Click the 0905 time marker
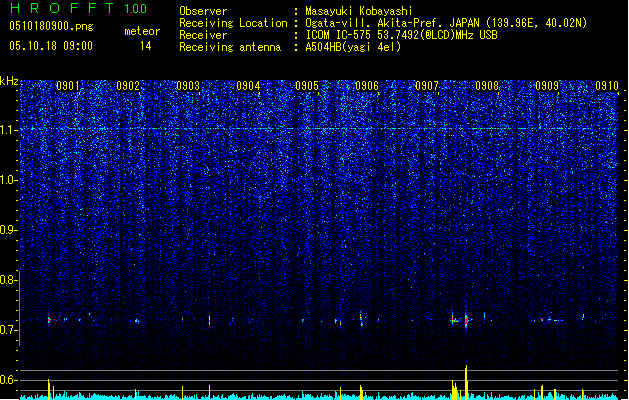Screen dimensions: 629x400 [x=307, y=86]
